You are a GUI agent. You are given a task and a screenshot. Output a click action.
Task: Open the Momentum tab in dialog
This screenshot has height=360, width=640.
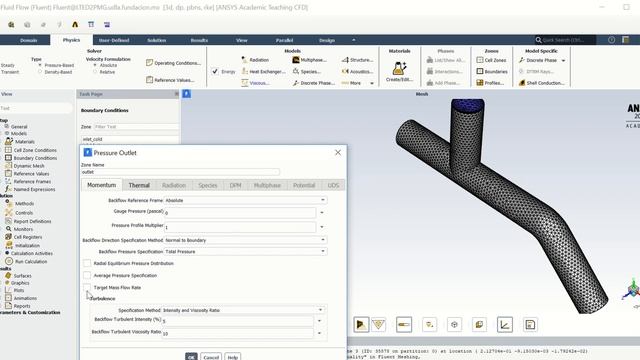click(102, 185)
